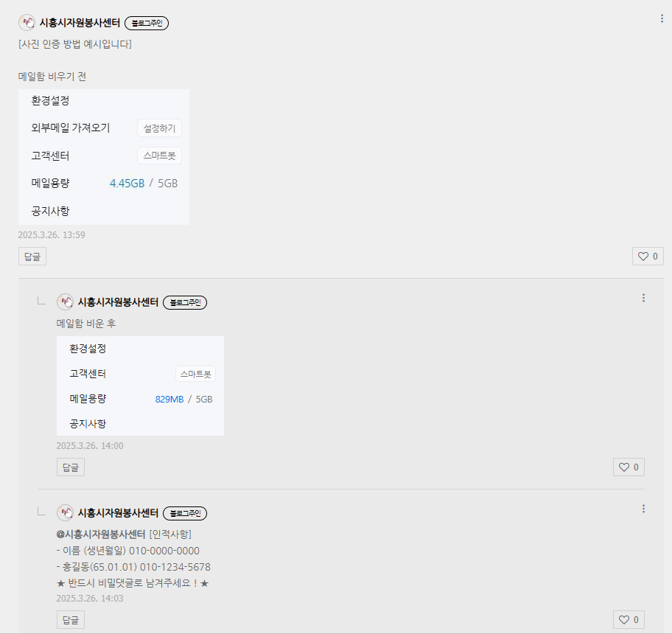Open more options on '메일함 비운 후' reply

[643, 298]
